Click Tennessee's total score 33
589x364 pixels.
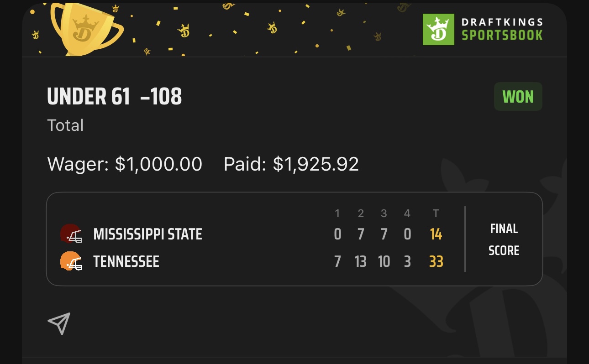tap(436, 262)
